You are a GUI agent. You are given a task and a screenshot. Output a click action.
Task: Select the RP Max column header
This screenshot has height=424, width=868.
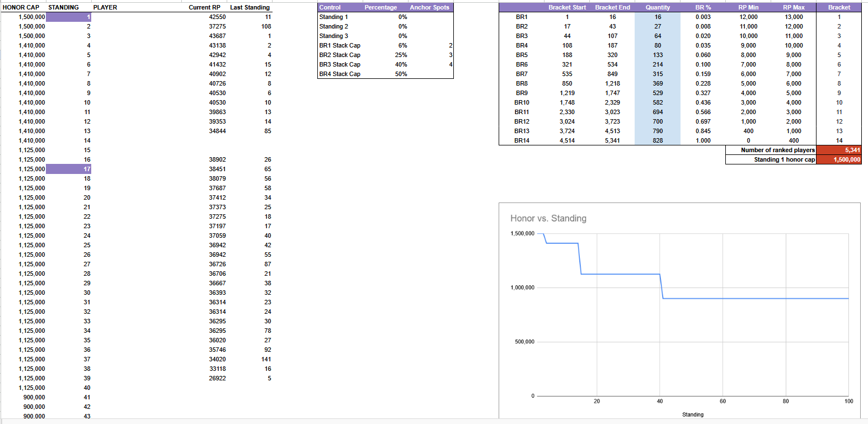(x=794, y=7)
